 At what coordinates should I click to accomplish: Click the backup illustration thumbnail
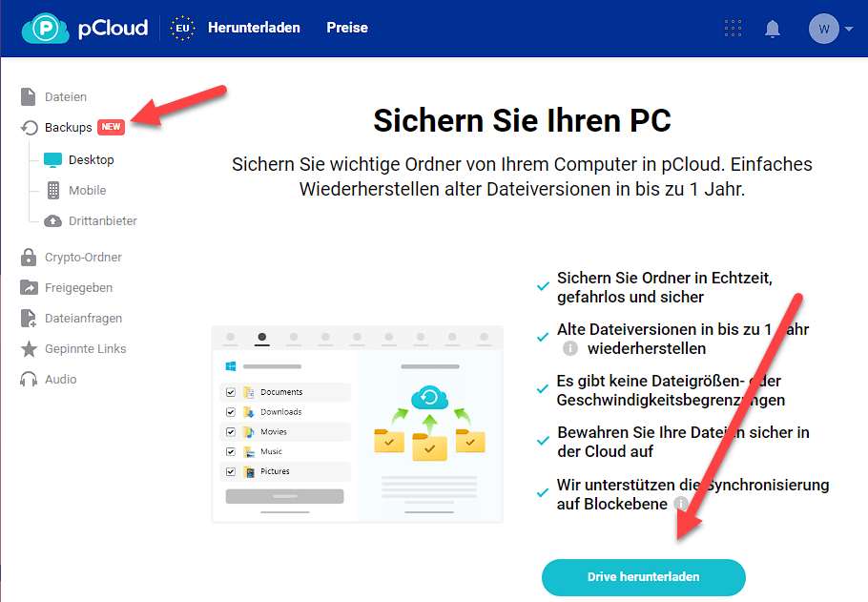pos(357,425)
